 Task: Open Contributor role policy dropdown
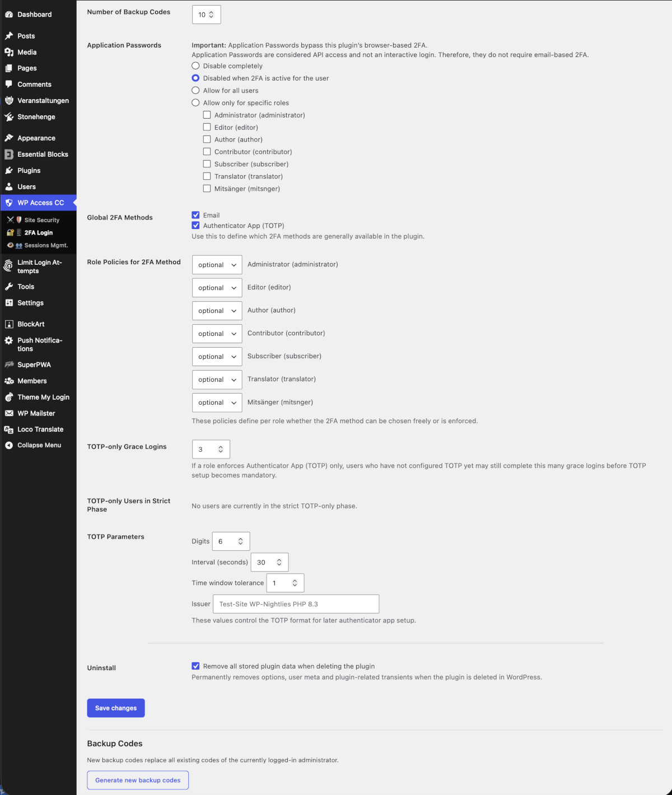click(217, 334)
